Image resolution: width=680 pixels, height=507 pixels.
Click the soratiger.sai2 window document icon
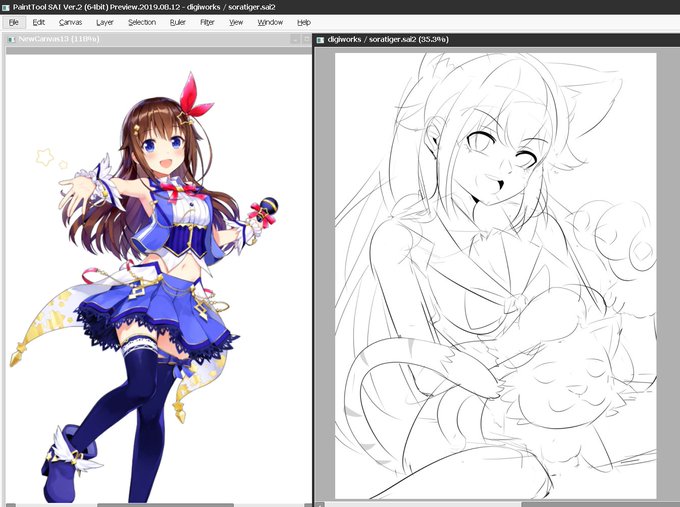320,40
